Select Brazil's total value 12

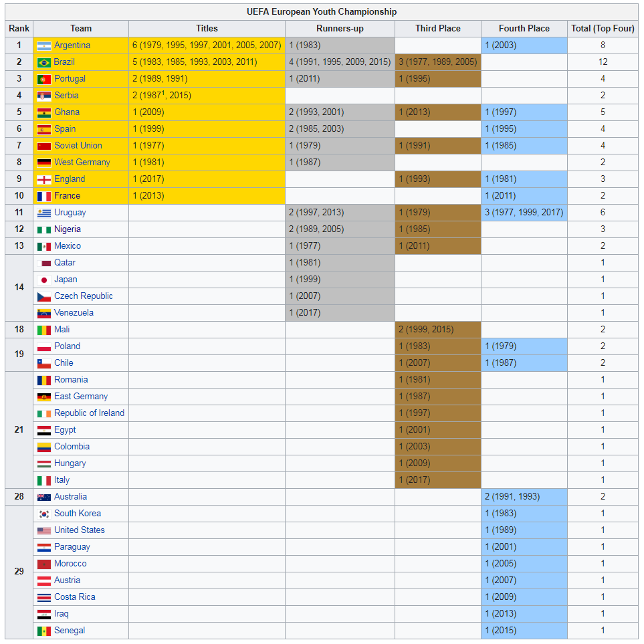603,62
